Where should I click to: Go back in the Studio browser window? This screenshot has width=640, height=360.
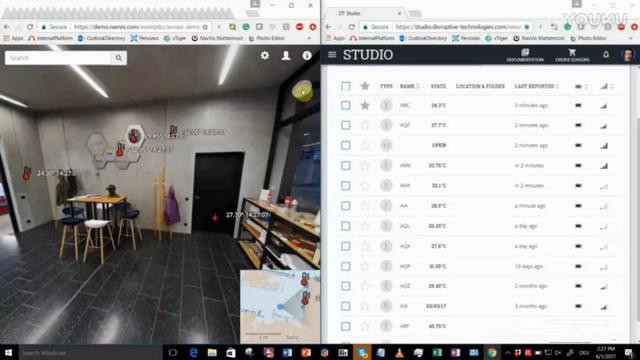[x=328, y=27]
